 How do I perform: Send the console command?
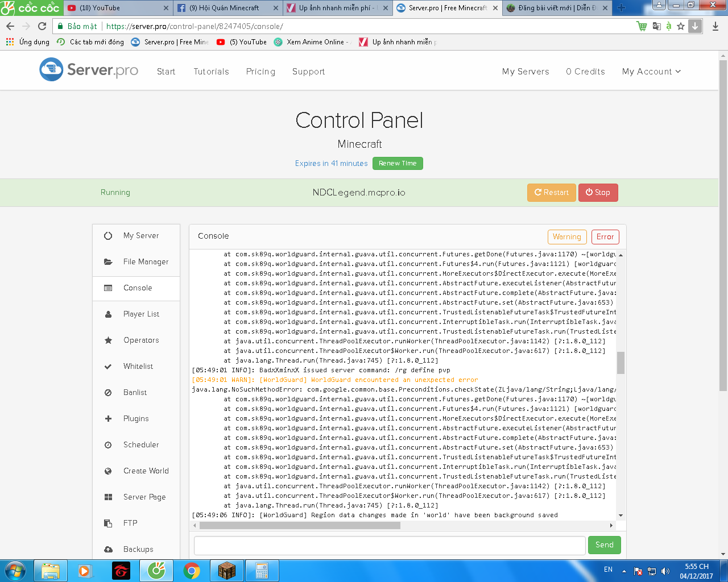(x=604, y=545)
